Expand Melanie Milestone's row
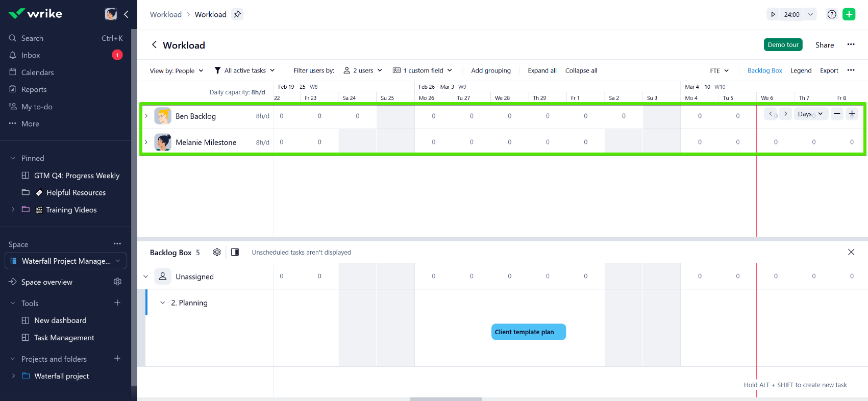 pos(146,142)
